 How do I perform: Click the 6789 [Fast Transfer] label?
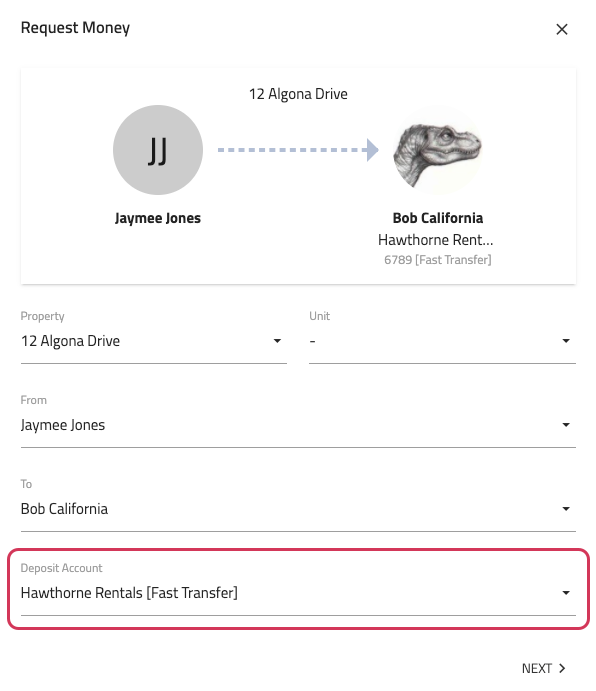(x=438, y=260)
